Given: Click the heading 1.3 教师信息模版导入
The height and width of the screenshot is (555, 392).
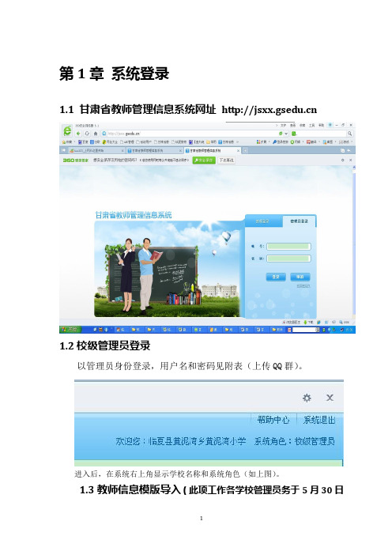Looking at the screenshot, I should coord(130,490).
